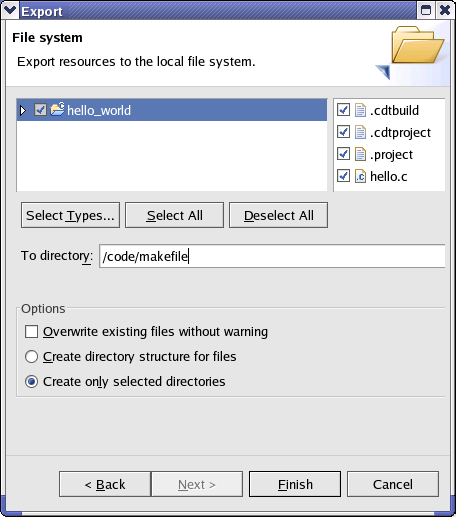This screenshot has width=456, height=517.
Task: Expand the hello_world tree node
Action: [23, 110]
